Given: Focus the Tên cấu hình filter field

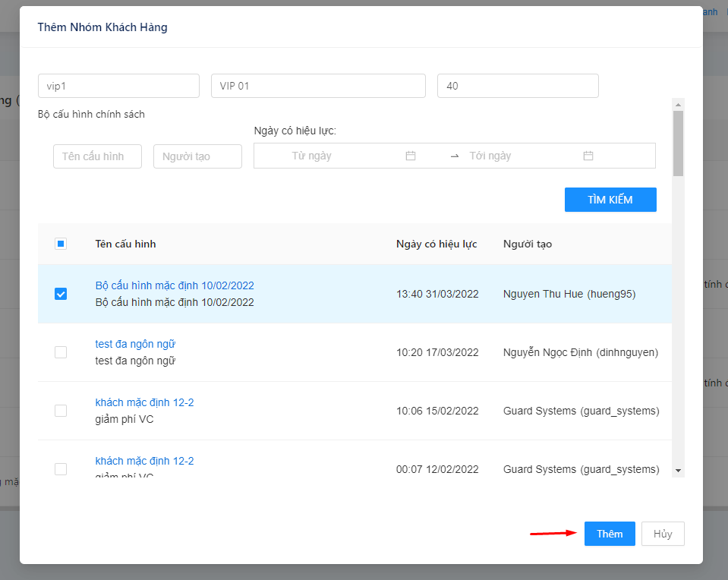Looking at the screenshot, I should [x=97, y=156].
